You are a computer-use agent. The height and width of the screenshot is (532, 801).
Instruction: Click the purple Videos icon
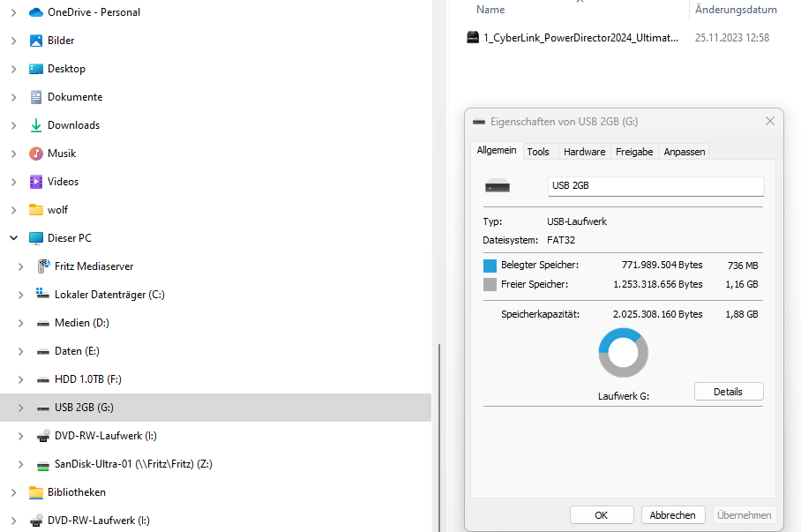[36, 182]
